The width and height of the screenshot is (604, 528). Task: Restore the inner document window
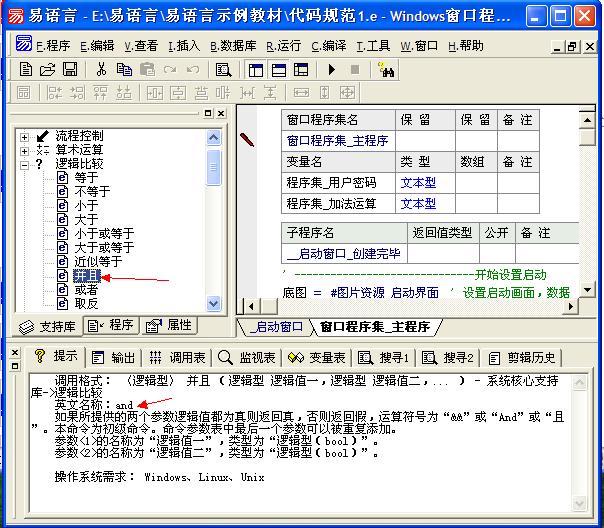pos(572,47)
